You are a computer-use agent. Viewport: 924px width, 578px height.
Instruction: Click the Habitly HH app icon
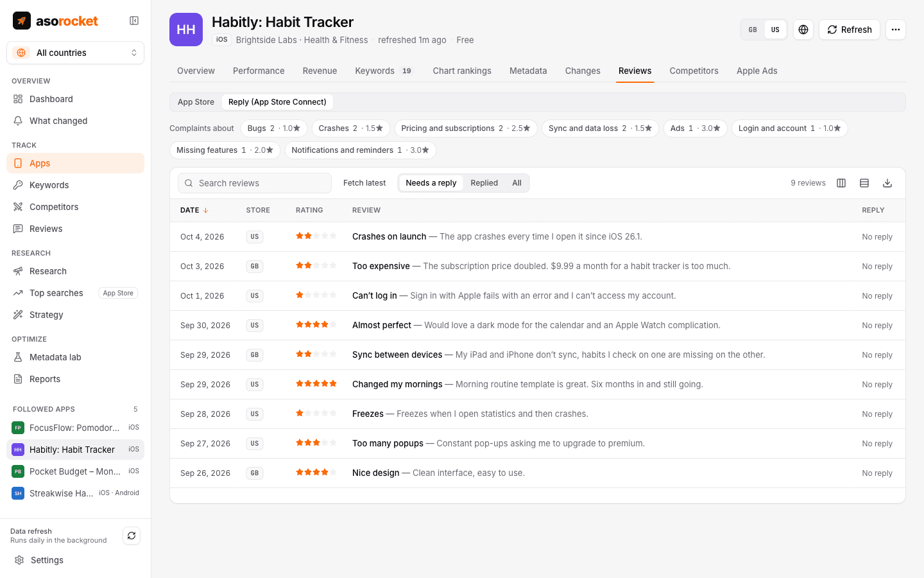tap(186, 30)
